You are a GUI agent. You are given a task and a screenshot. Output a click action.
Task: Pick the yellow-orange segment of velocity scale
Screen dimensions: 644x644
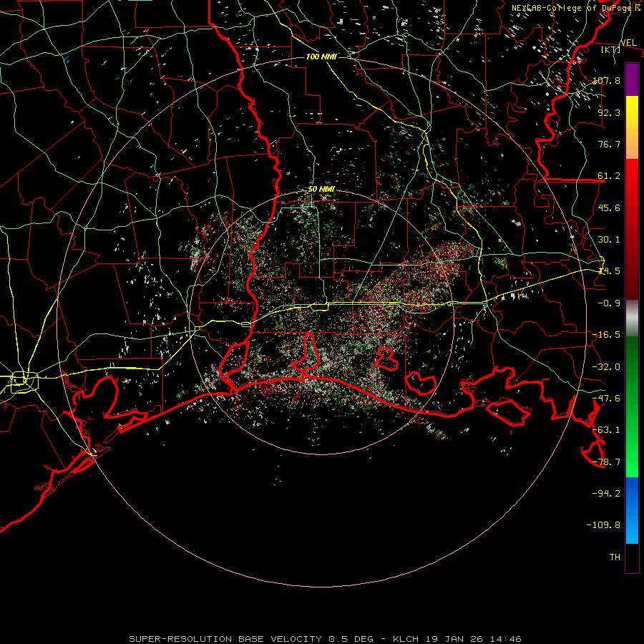coord(632,127)
